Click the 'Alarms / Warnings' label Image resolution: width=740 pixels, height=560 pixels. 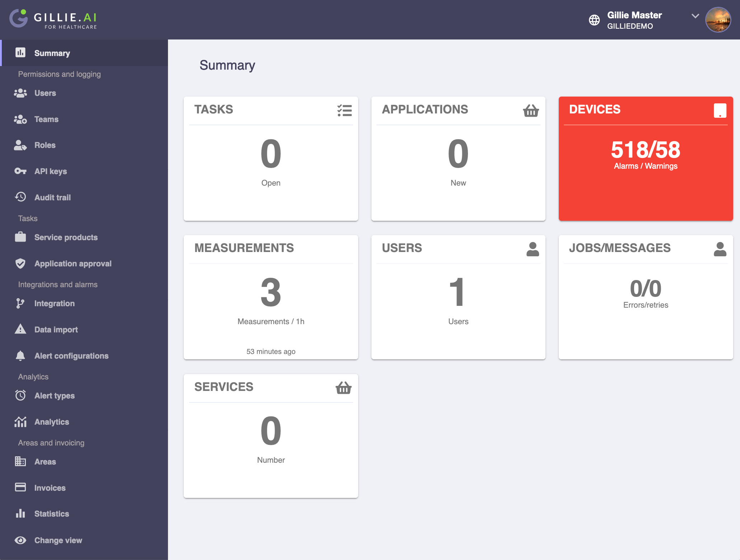(646, 166)
